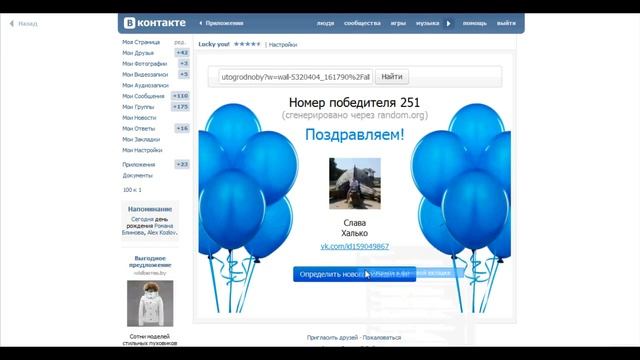Click the +42 friends counter

pos(182,53)
